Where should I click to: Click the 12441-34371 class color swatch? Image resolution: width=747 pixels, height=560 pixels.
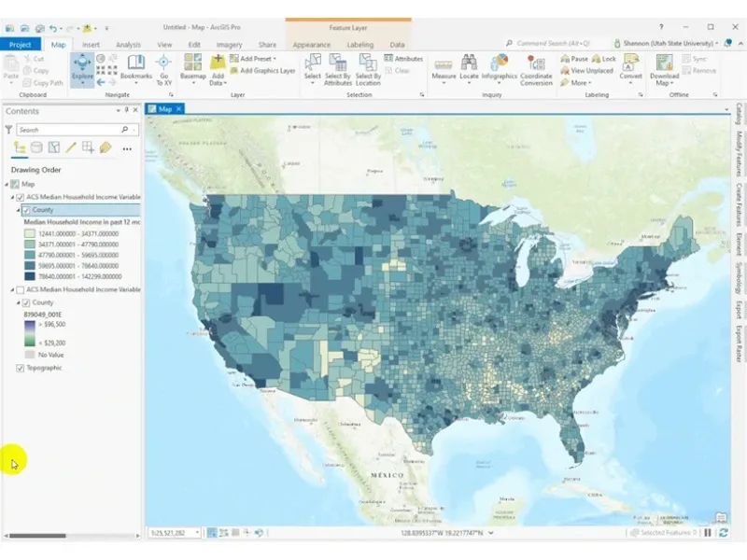(29, 234)
